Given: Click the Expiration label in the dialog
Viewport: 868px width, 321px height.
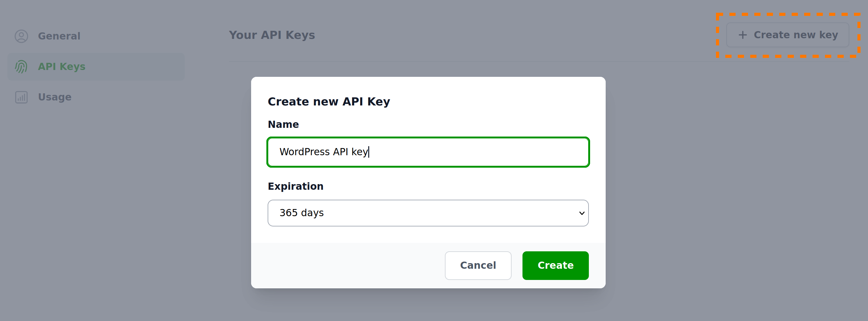Looking at the screenshot, I should pos(295,186).
